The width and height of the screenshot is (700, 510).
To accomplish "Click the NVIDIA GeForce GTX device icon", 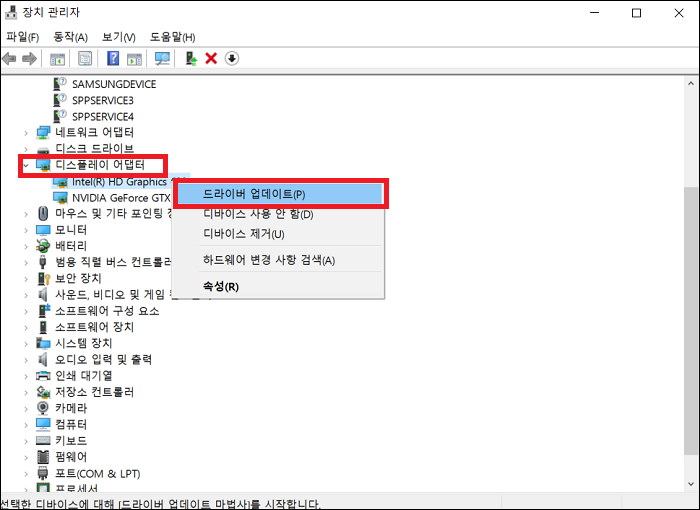I will click(60, 197).
